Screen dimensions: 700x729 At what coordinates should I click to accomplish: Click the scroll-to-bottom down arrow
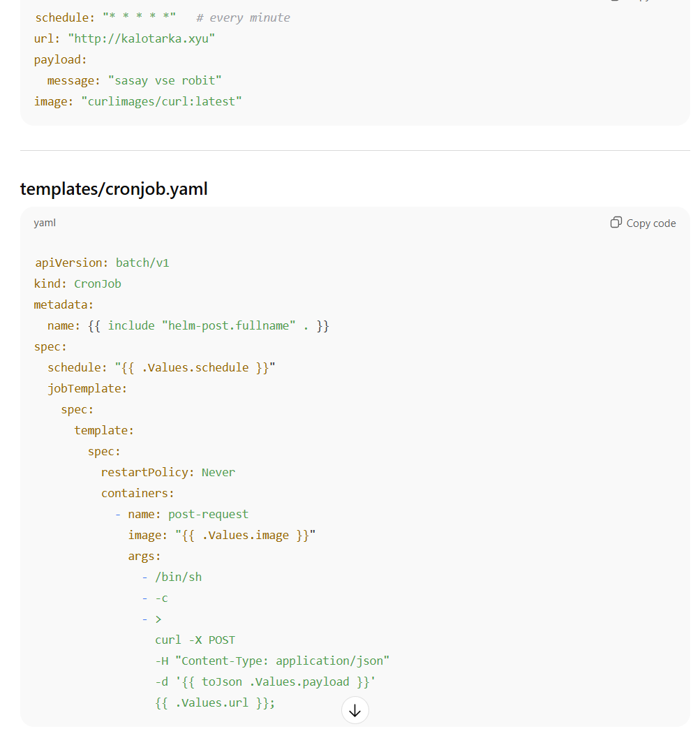pos(355,710)
